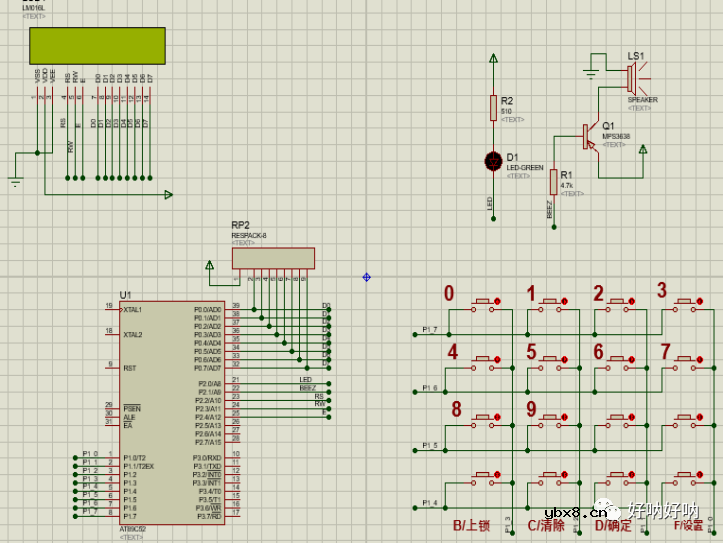
Task: Select resistor R1 at transistor base
Action: [x=553, y=181]
